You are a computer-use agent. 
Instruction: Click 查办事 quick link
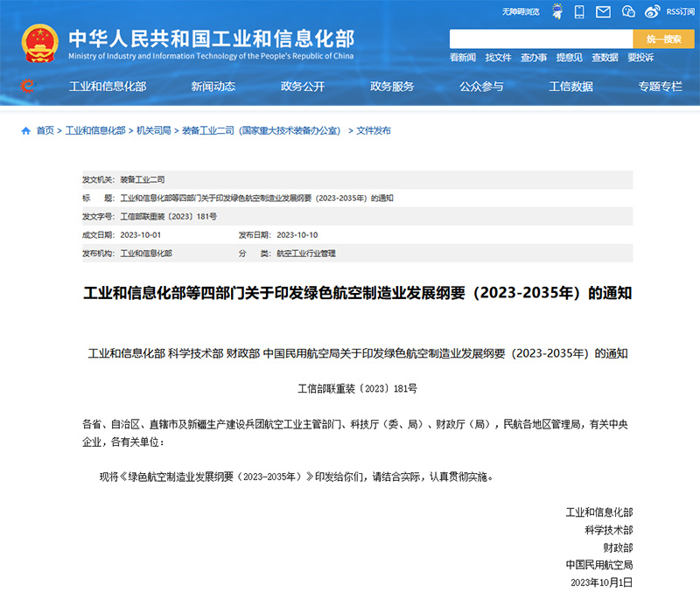534,58
